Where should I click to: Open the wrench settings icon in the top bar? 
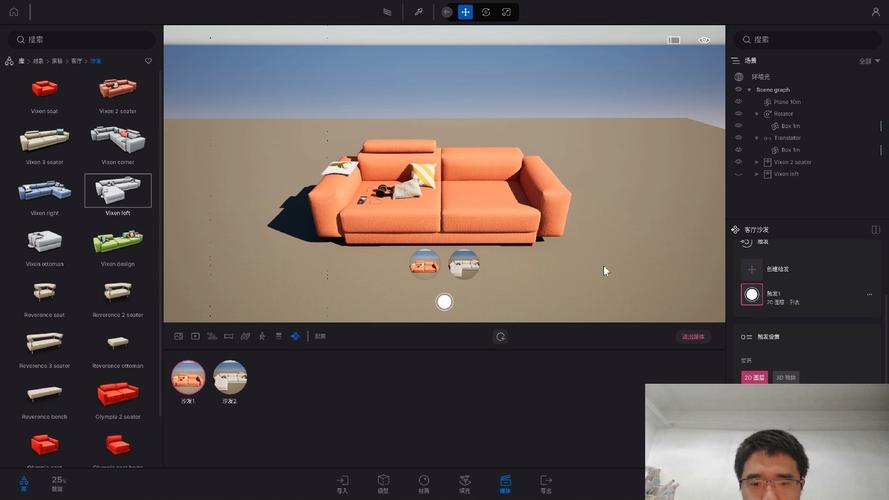point(418,12)
